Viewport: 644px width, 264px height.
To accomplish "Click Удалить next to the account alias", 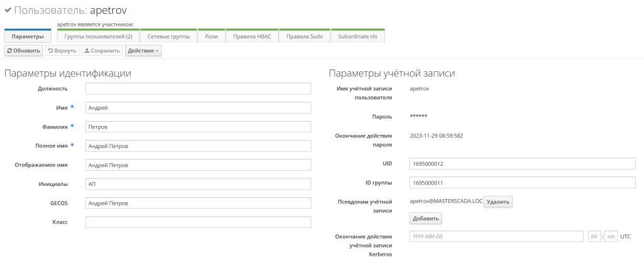I will 498,202.
